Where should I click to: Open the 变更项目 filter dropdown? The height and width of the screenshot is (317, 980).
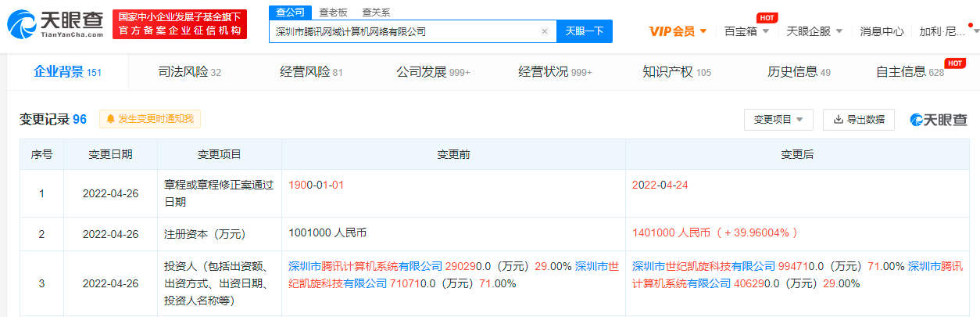(779, 120)
